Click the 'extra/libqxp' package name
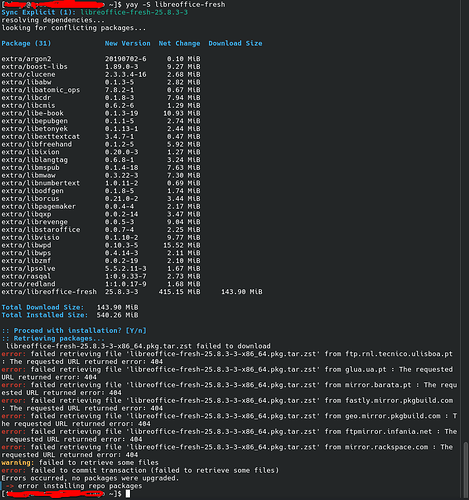 26,214
